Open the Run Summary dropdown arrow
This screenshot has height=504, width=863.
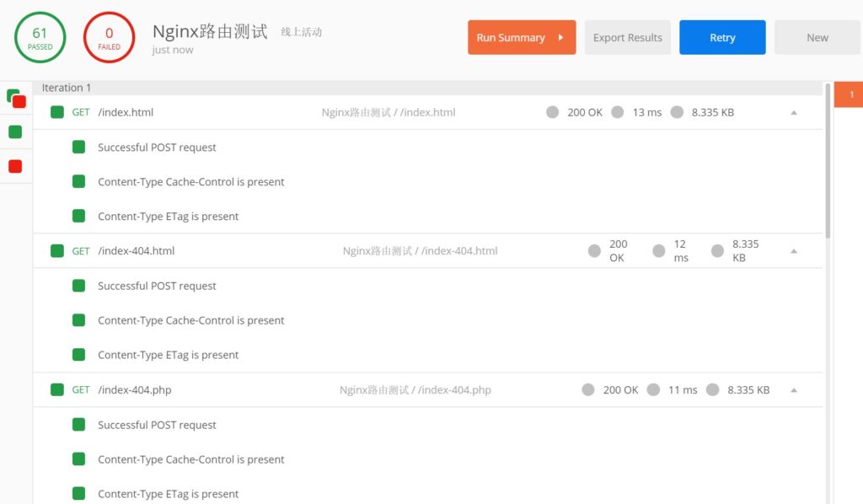click(560, 38)
